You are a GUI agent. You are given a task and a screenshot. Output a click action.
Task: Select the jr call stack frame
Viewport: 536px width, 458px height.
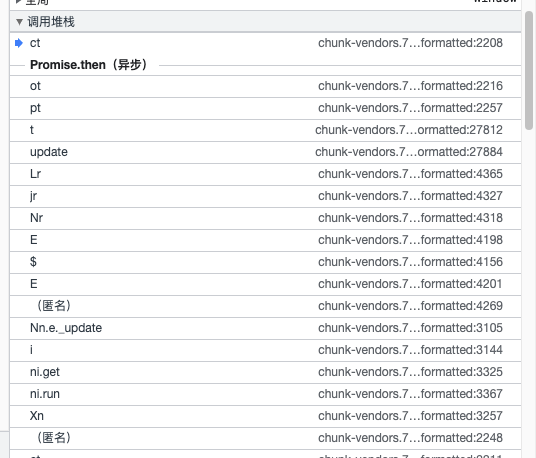pos(265,196)
